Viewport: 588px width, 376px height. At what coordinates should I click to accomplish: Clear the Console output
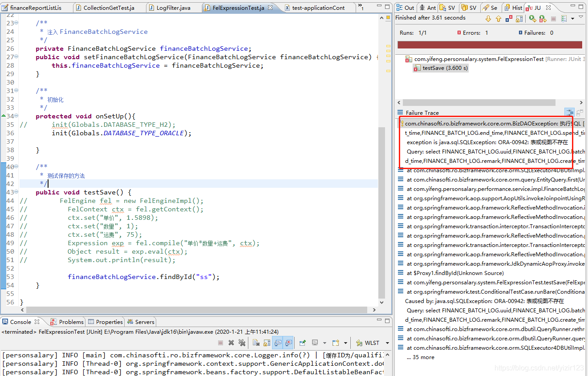(256, 342)
